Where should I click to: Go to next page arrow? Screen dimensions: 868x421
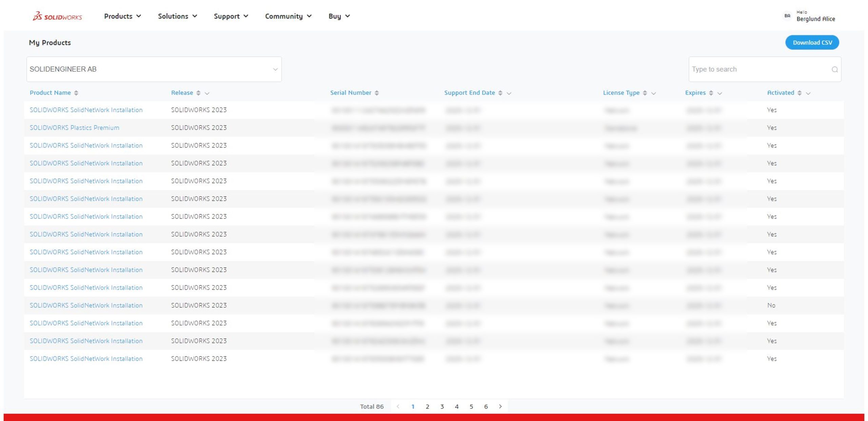[x=500, y=406]
